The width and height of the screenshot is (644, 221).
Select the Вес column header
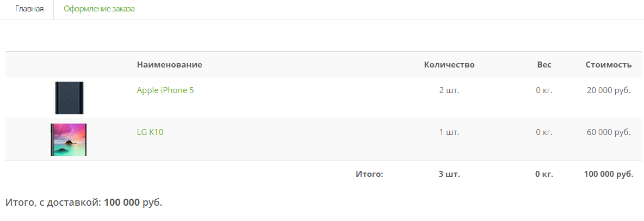[x=544, y=64]
